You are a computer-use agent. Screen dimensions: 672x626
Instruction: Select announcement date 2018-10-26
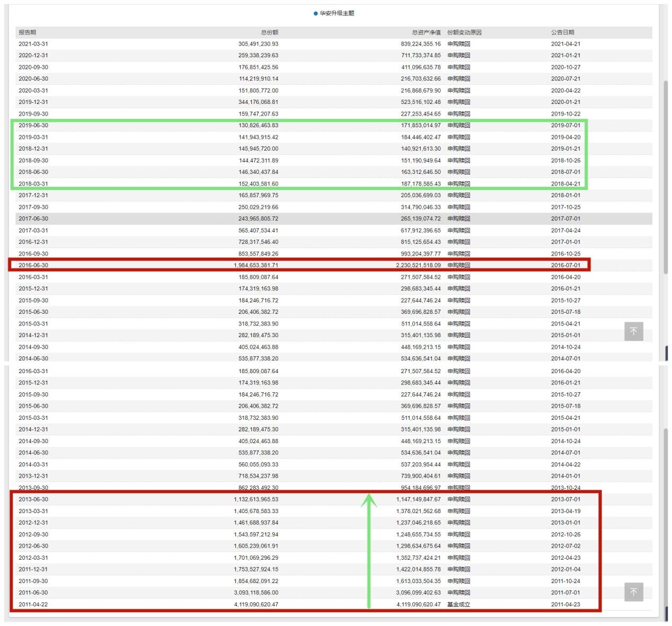pyautogui.click(x=565, y=161)
